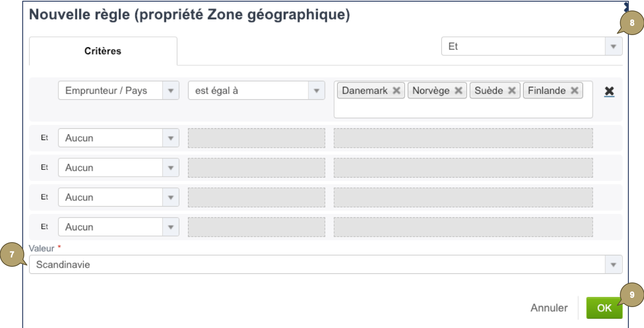Confirm the rule with OK
The height and width of the screenshot is (328, 644).
pyautogui.click(x=604, y=307)
